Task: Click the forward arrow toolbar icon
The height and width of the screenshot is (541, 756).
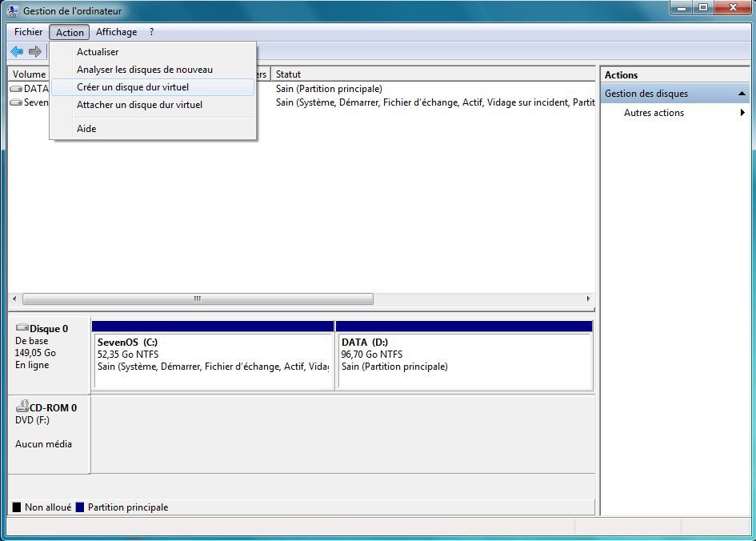Action: [x=34, y=51]
